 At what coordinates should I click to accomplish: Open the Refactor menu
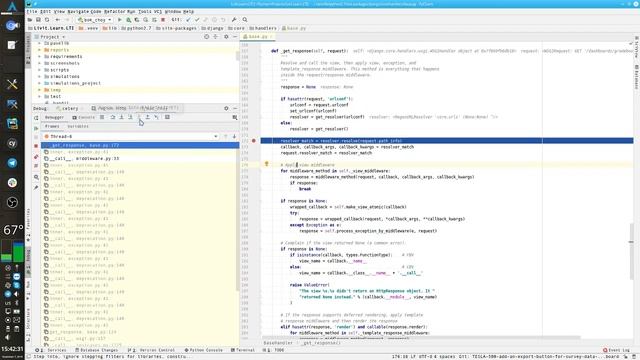114,11
